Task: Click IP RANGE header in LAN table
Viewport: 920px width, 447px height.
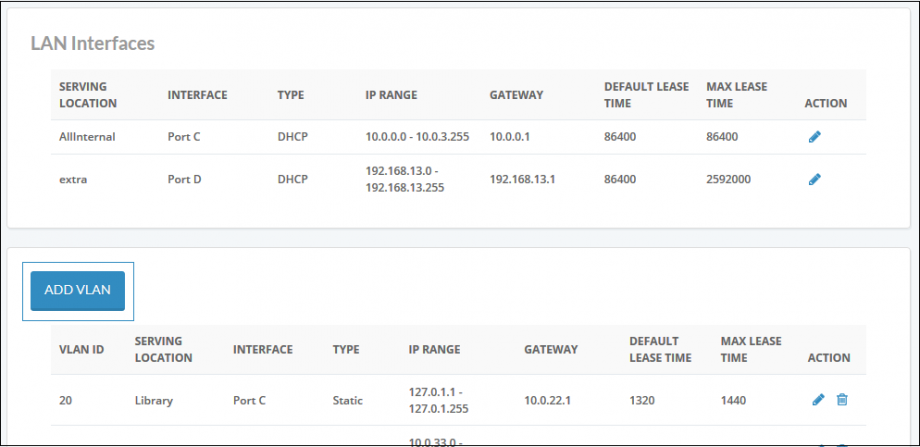Action: click(x=391, y=95)
